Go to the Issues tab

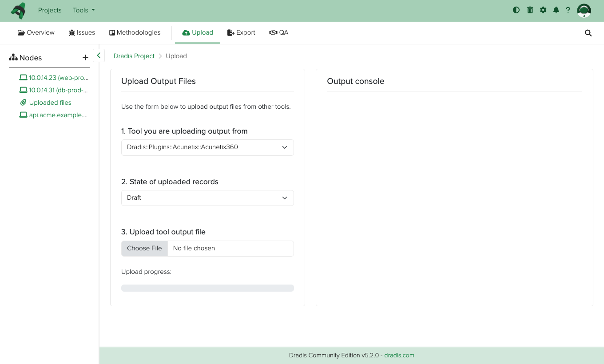pyautogui.click(x=82, y=32)
